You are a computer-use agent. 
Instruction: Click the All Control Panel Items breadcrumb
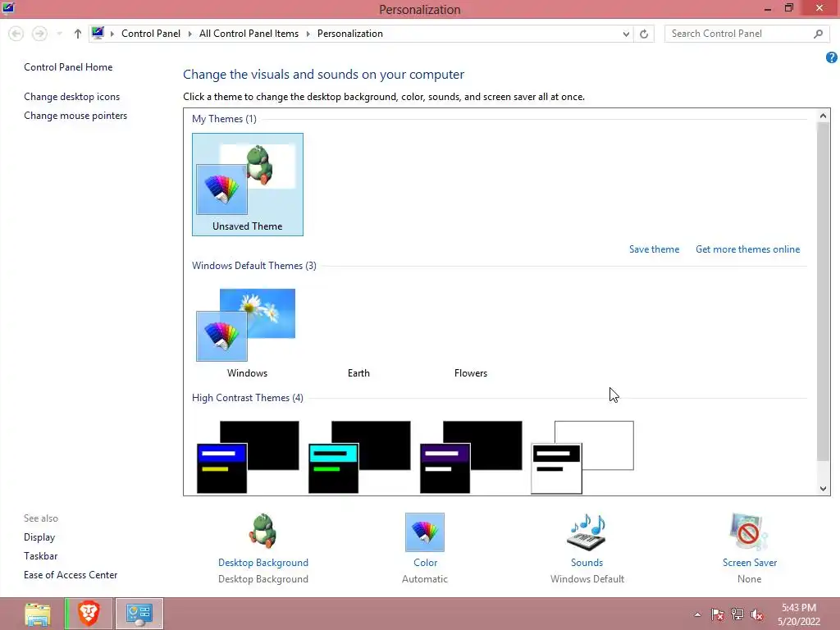(x=249, y=33)
